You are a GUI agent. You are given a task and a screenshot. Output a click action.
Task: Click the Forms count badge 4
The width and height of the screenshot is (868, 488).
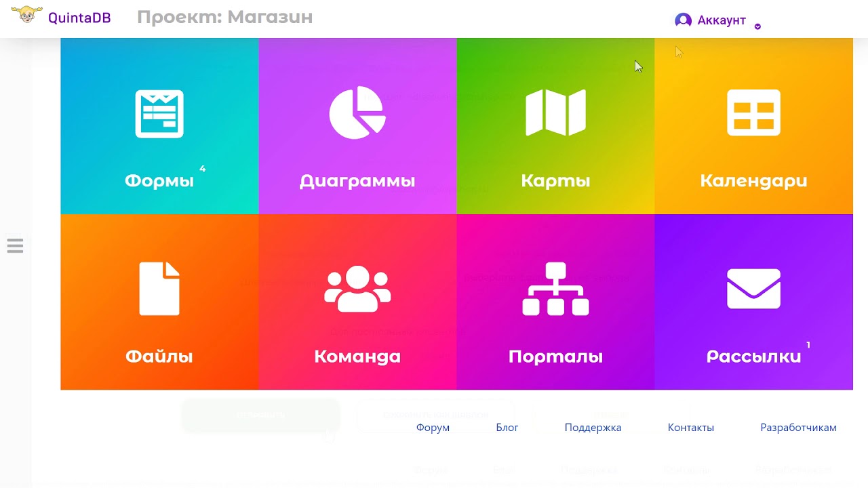(x=202, y=169)
